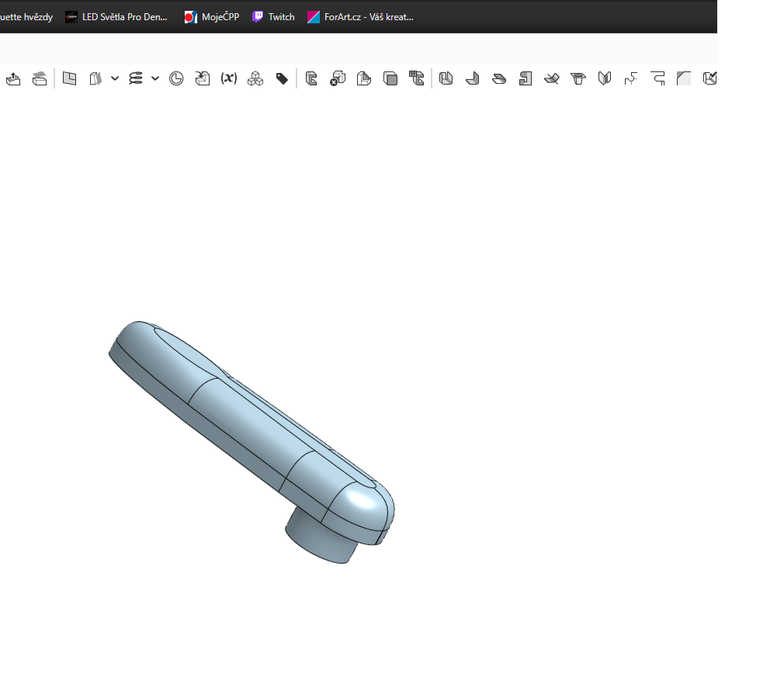Select the open book-shaped toolbar icon

[605, 78]
